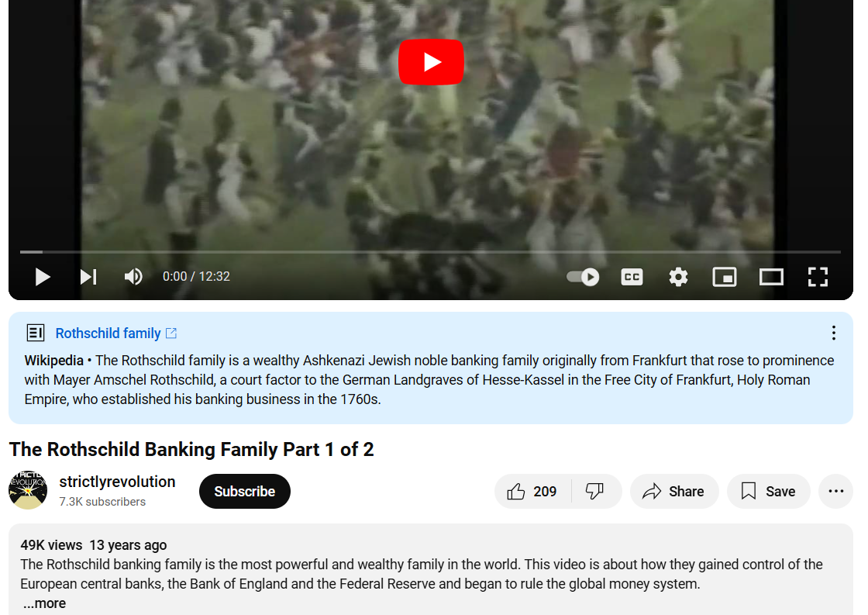This screenshot has width=868, height=615.
Task: Enable theater mode
Action: coord(771,276)
